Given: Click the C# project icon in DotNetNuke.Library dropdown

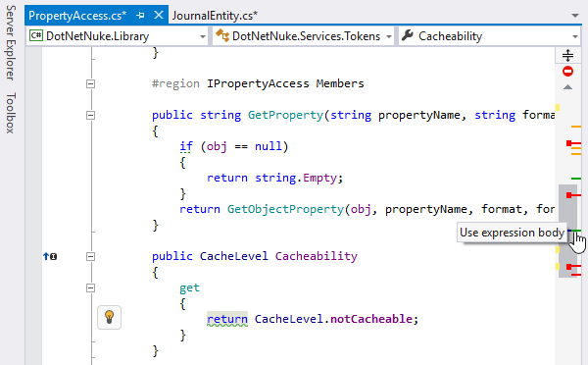Looking at the screenshot, I should pos(36,35).
